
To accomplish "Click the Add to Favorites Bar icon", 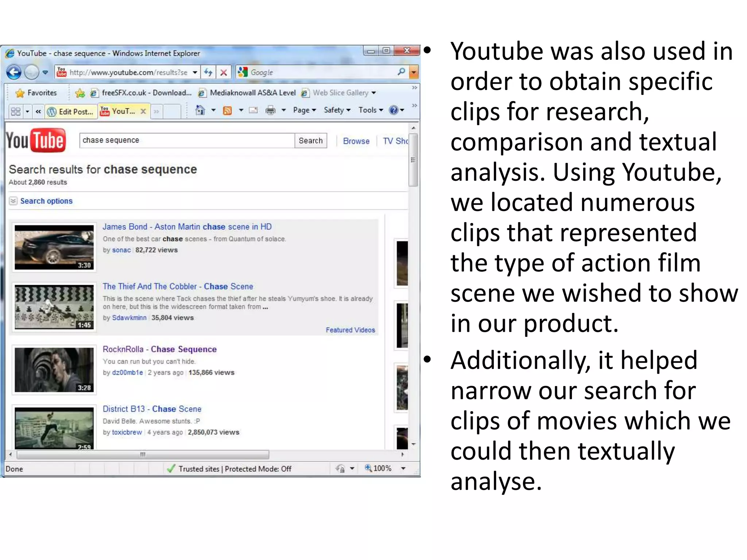I will (x=80, y=93).
